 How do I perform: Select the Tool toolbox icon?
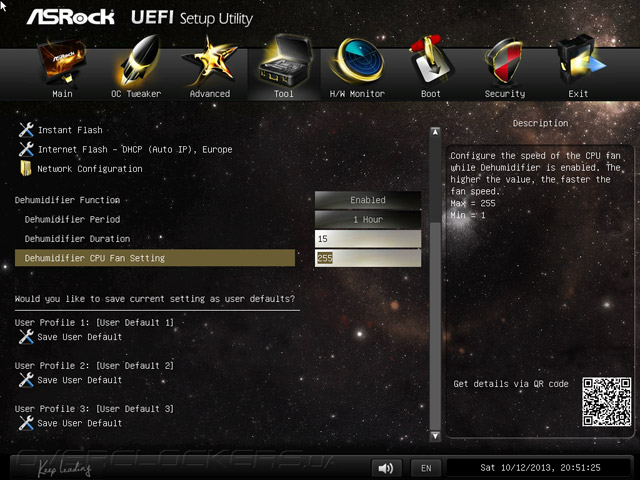click(285, 61)
